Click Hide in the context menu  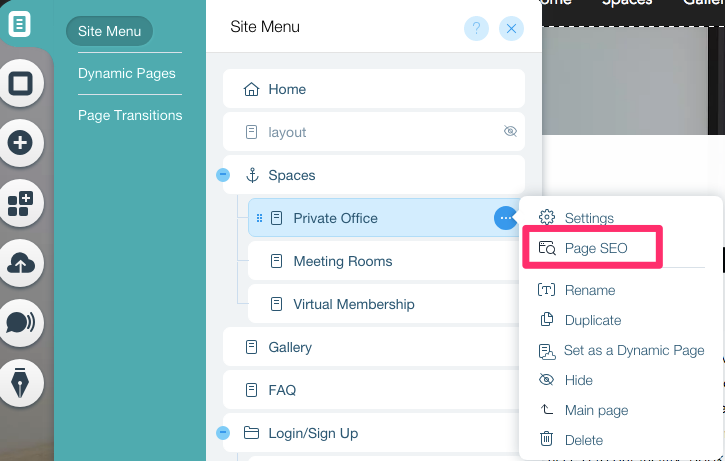pyautogui.click(x=578, y=380)
